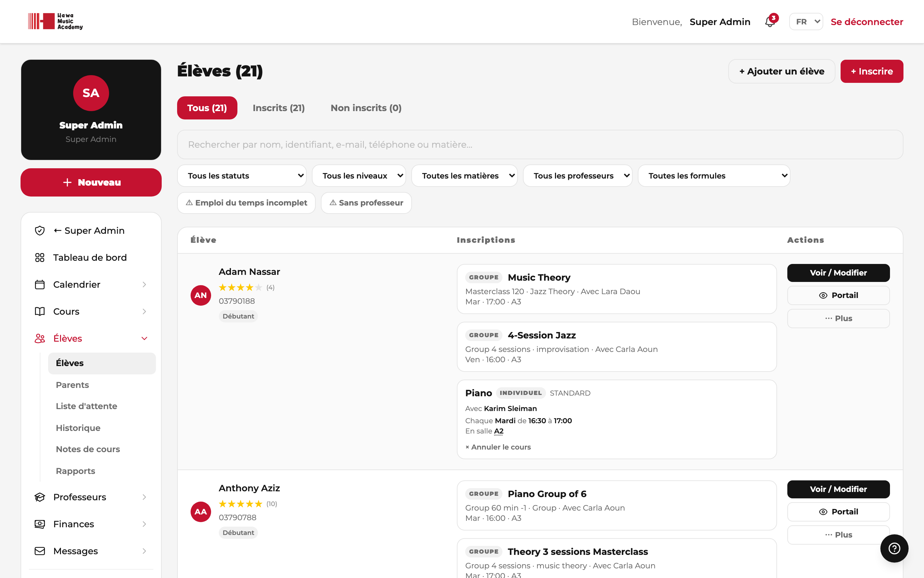Open Portail for Adam Nassar
The height and width of the screenshot is (578, 924).
point(838,295)
